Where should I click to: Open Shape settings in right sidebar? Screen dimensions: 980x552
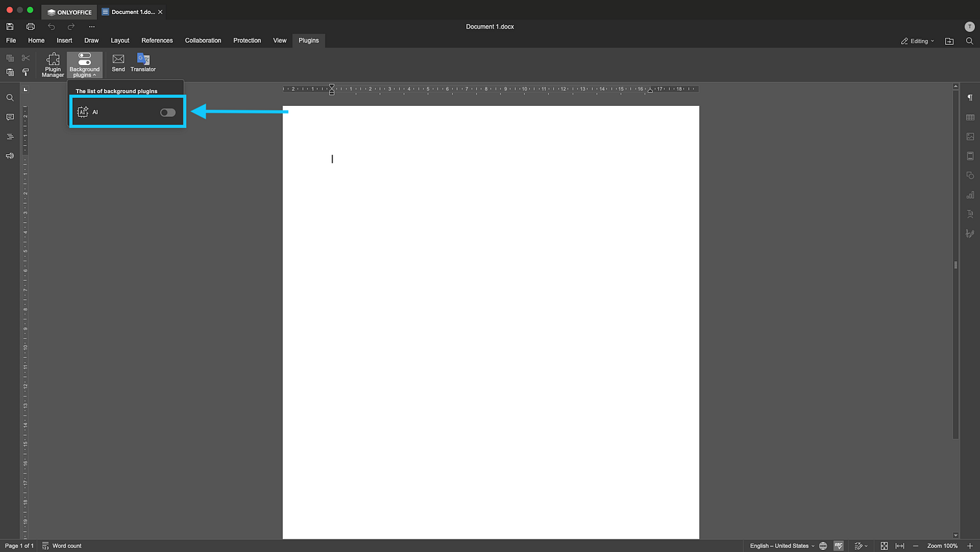[x=970, y=175]
